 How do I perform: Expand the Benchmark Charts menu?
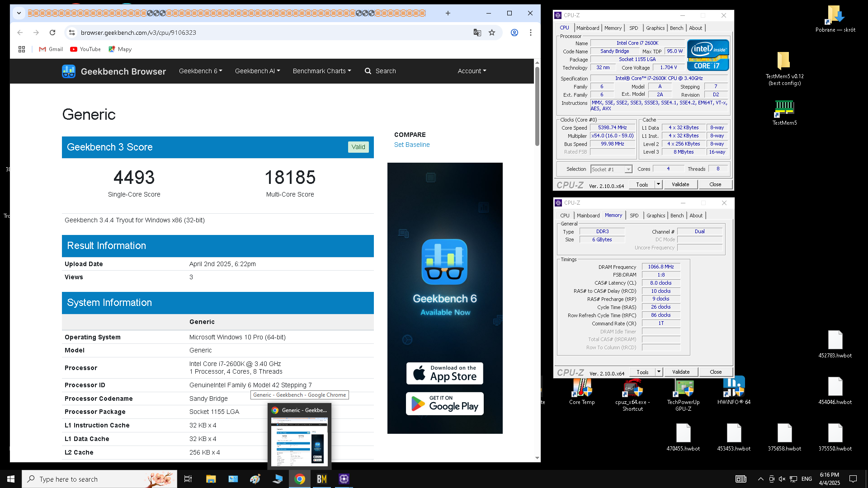click(322, 71)
